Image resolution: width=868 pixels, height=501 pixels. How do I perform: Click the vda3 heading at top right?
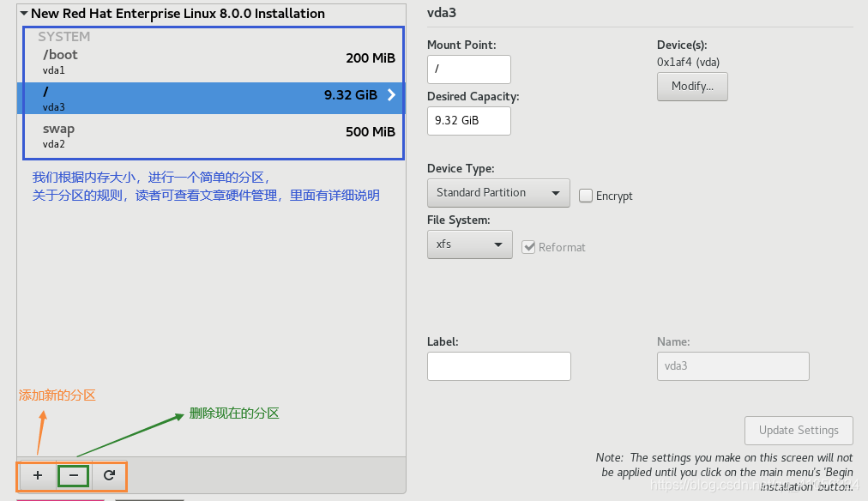coord(441,13)
